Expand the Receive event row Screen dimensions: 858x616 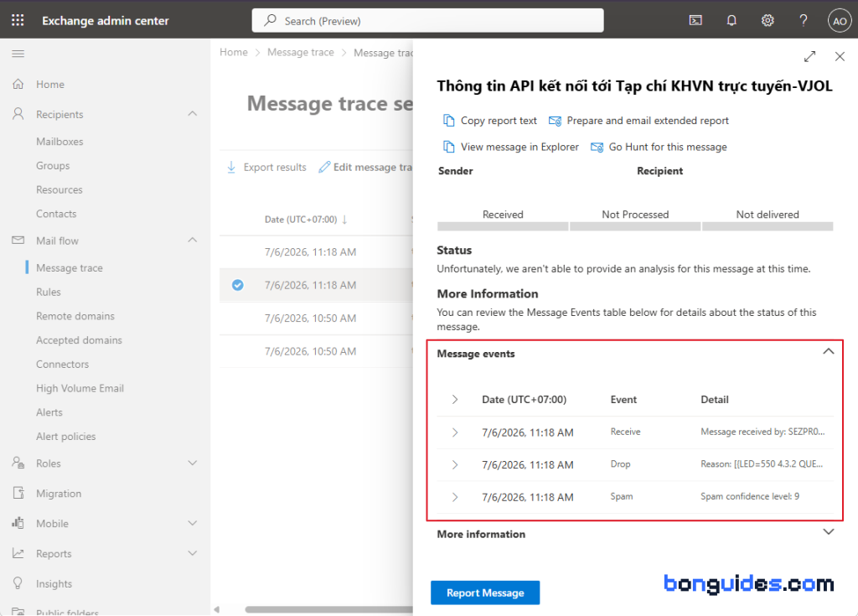455,432
